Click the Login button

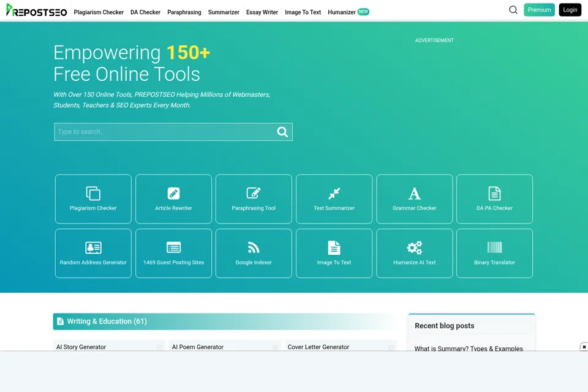[x=570, y=10]
